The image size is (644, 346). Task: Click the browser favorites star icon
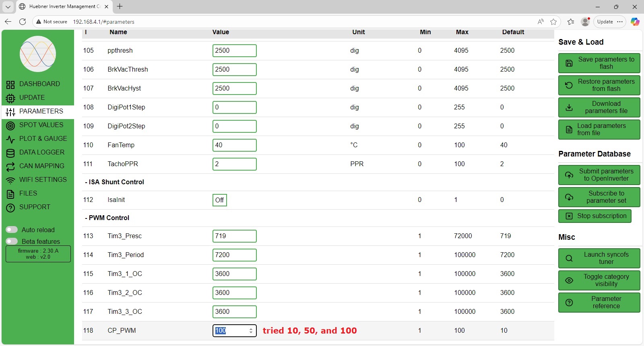coord(553,22)
